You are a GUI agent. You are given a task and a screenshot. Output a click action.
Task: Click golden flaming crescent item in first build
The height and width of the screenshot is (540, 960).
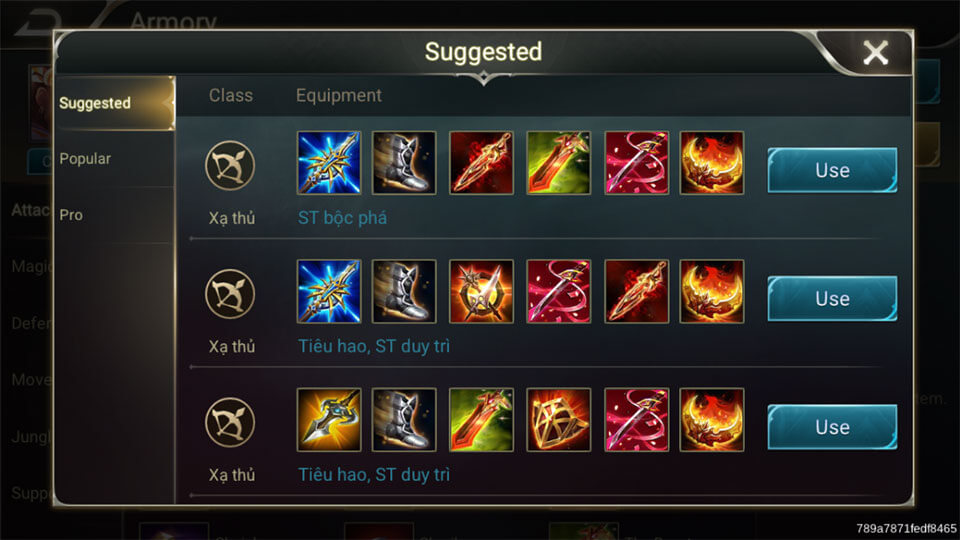click(x=712, y=163)
